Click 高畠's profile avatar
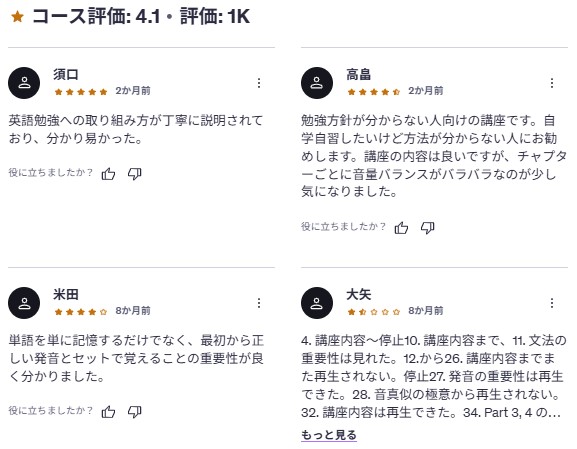577x449 pixels. (x=317, y=83)
